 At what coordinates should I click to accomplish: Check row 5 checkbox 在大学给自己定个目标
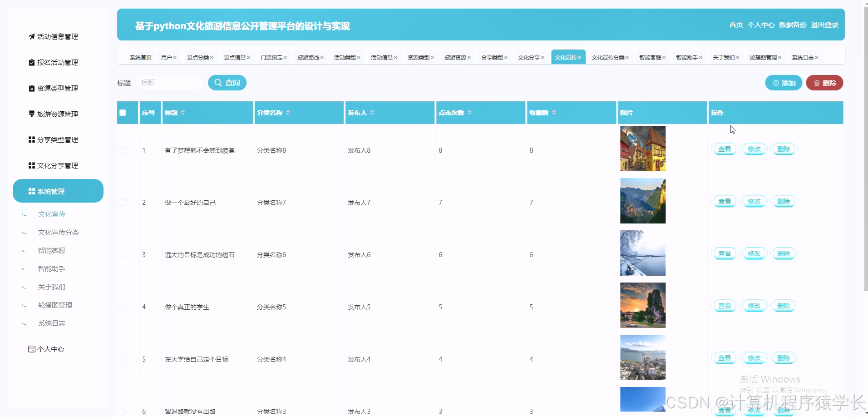(x=123, y=359)
